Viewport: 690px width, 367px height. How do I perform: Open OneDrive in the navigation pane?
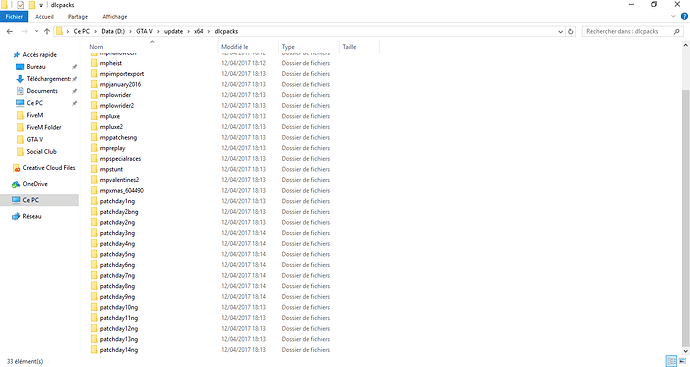[x=35, y=184]
